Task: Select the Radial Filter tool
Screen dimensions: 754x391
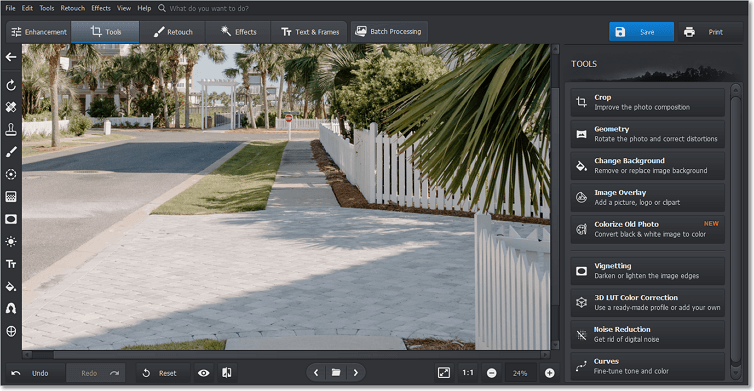Action: pos(11,174)
